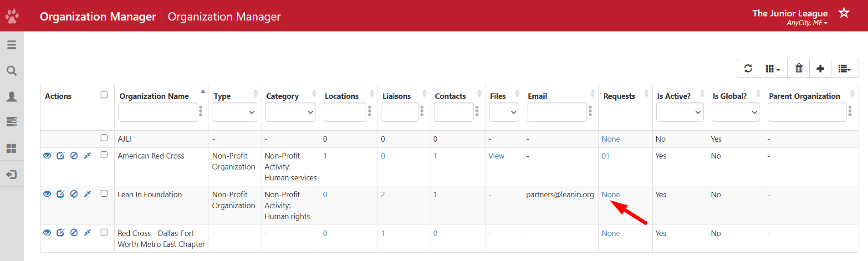Open Lean In Foundation contacts count 1
Viewport: 868px width, 261px height.
[x=435, y=194]
